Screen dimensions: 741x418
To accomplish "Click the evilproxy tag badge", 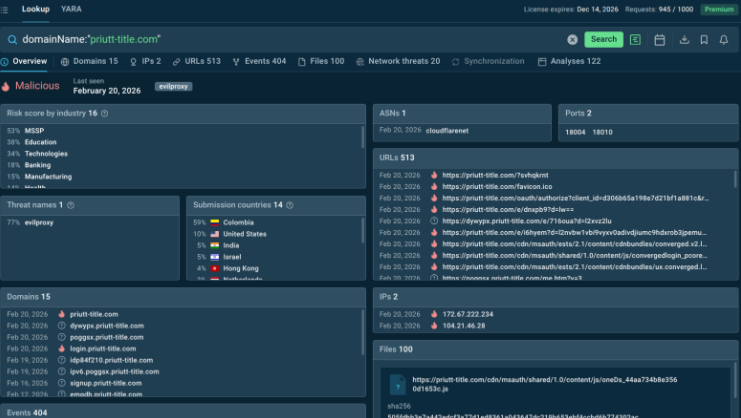I will click(173, 86).
